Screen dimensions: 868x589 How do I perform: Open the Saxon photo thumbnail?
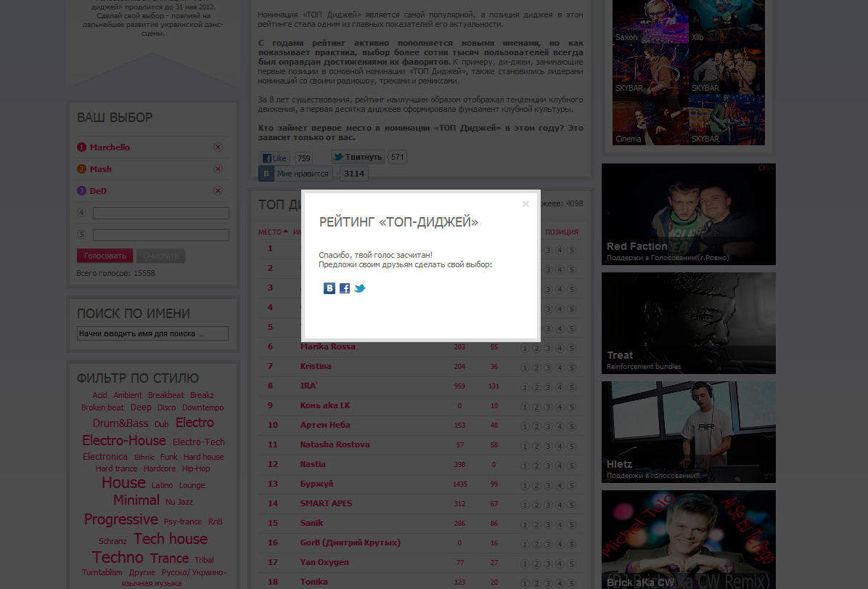[x=650, y=22]
